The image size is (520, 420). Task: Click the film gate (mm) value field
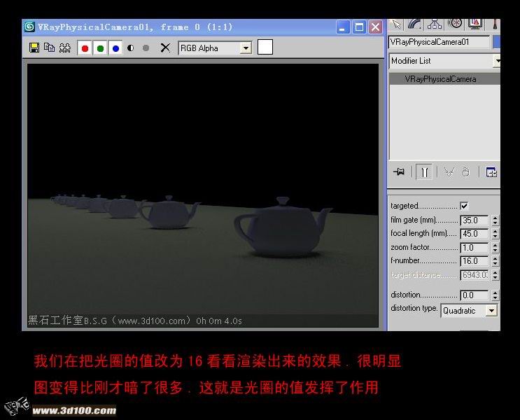[x=475, y=220]
